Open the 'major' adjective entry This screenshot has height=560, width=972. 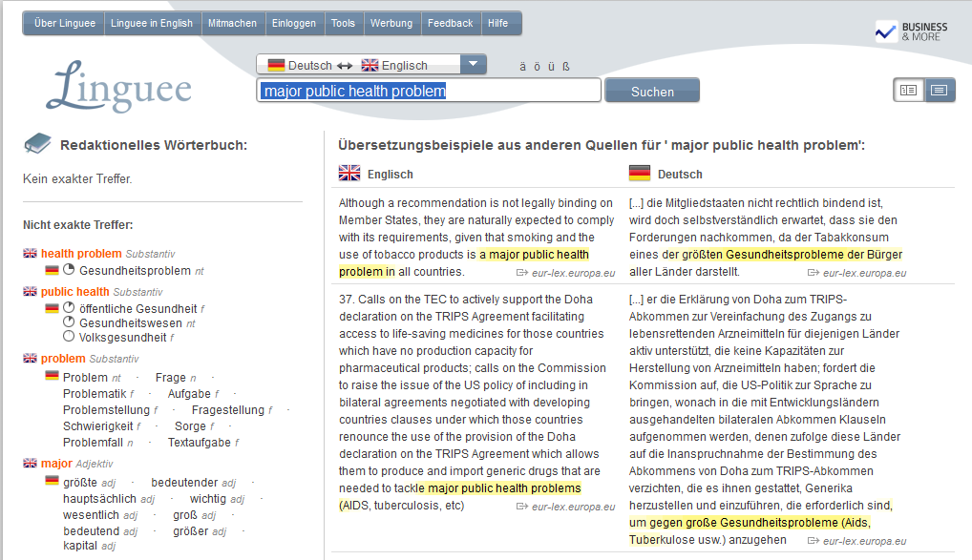(x=56, y=464)
